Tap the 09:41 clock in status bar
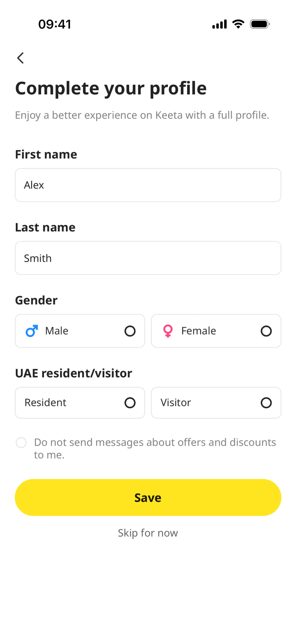This screenshot has width=296, height=644. coord(55,24)
